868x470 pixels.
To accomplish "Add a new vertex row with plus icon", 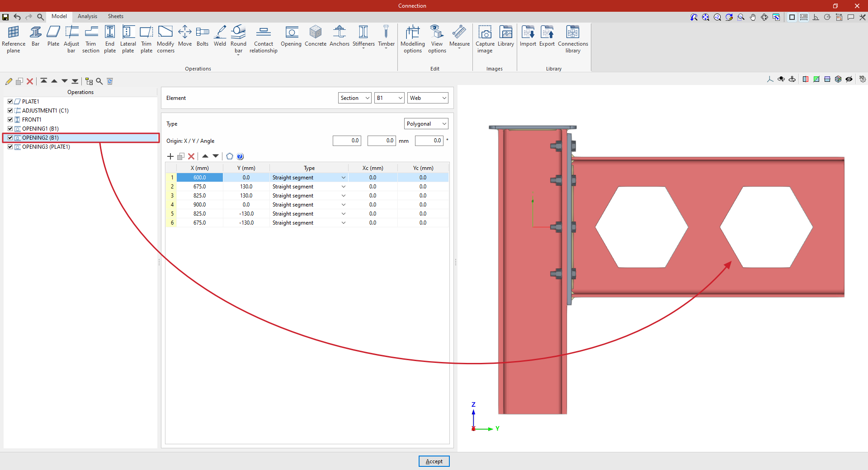I will click(170, 156).
